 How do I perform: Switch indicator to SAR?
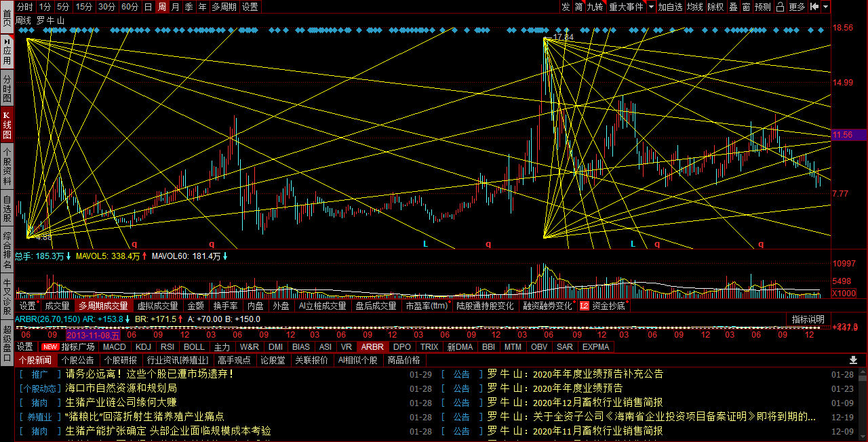(564, 346)
